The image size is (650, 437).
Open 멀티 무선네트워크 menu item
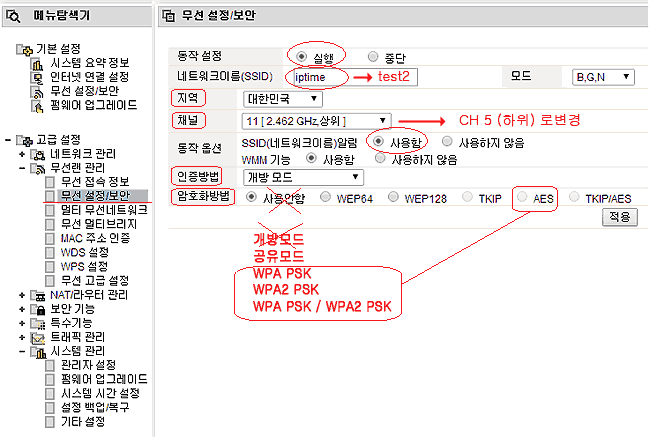104,210
